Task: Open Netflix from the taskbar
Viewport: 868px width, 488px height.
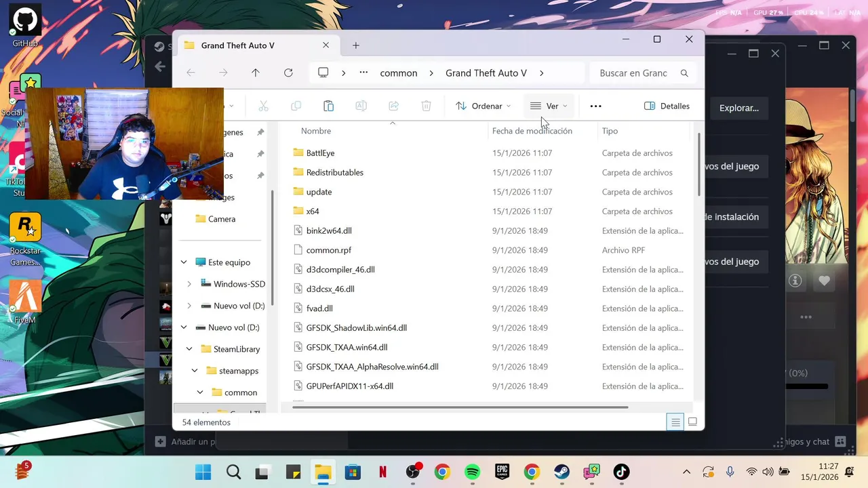Action: (x=382, y=472)
